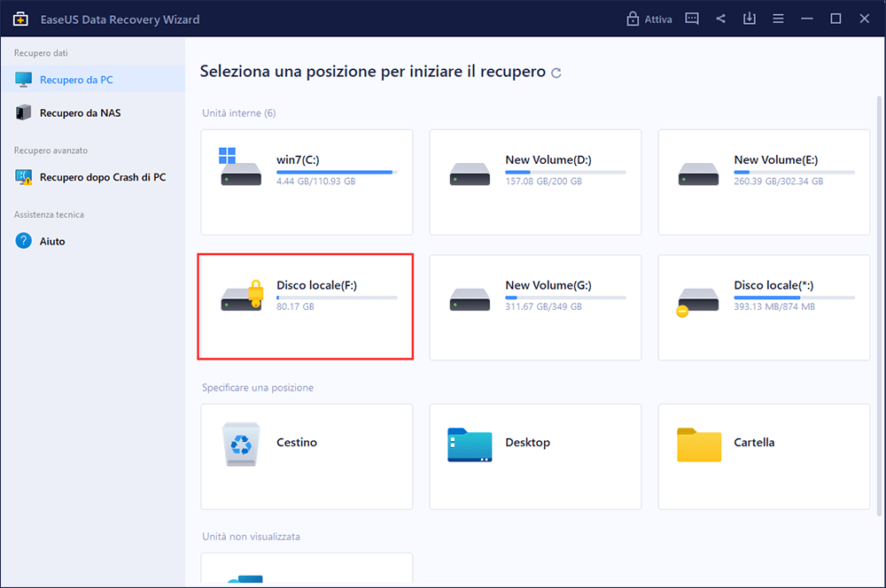Image resolution: width=886 pixels, height=588 pixels.
Task: Maximize the EaseUS window
Action: [835, 19]
